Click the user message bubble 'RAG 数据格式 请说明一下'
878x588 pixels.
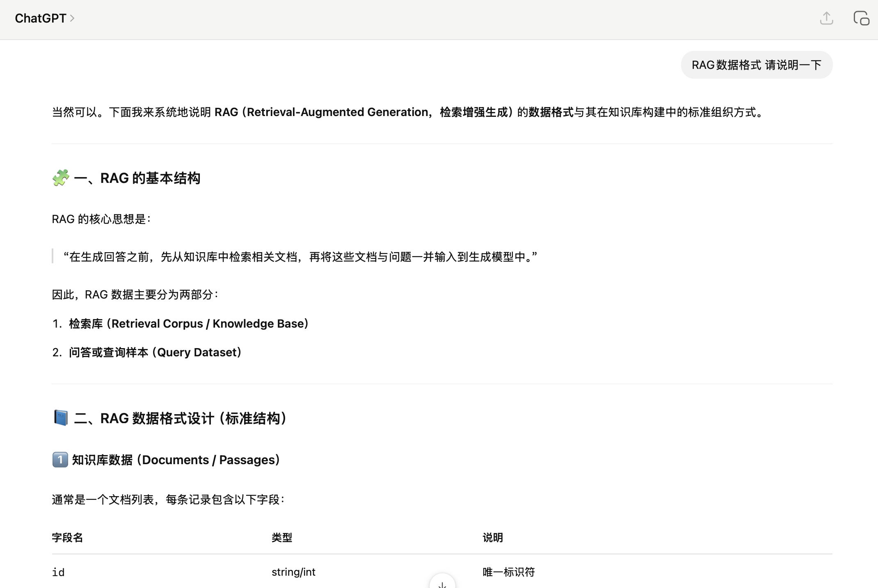pyautogui.click(x=756, y=65)
